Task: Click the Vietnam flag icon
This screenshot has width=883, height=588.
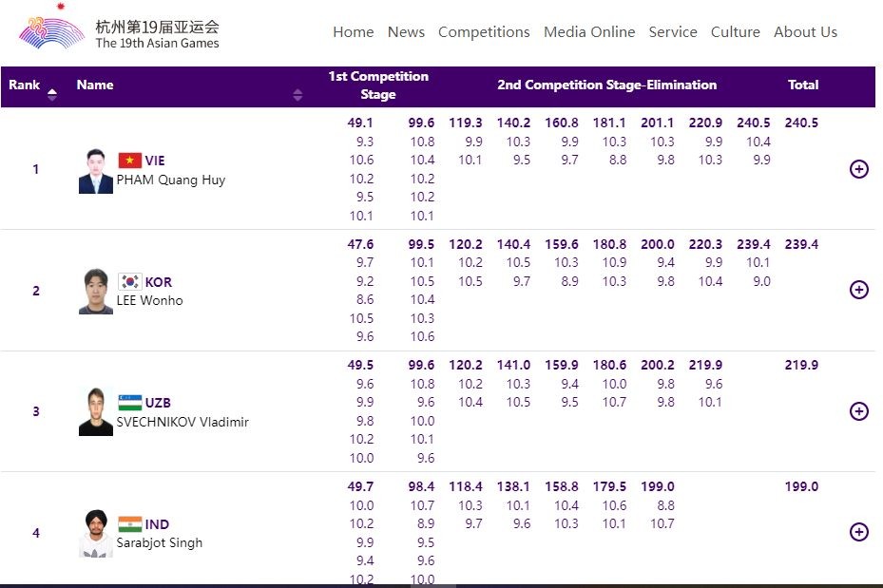Action: [129, 161]
